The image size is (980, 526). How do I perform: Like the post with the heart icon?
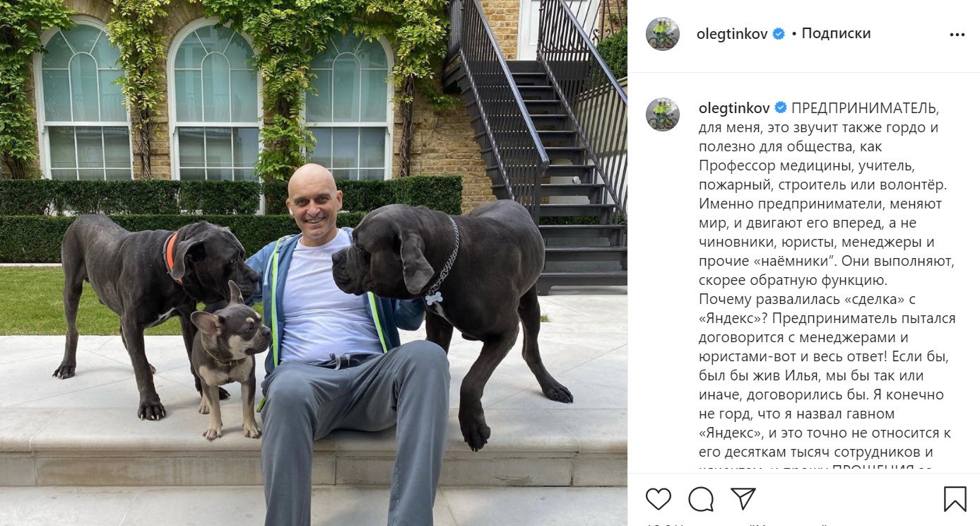pyautogui.click(x=658, y=499)
